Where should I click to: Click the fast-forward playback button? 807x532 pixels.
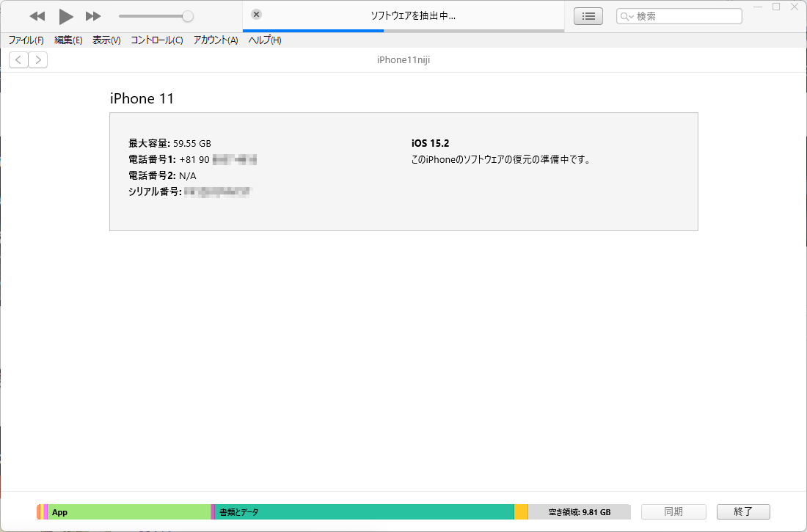point(93,16)
